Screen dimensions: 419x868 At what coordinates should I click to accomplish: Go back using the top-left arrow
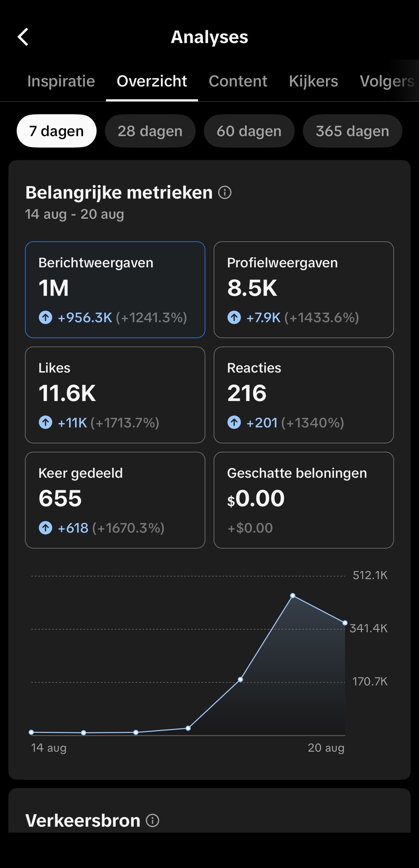[23, 37]
